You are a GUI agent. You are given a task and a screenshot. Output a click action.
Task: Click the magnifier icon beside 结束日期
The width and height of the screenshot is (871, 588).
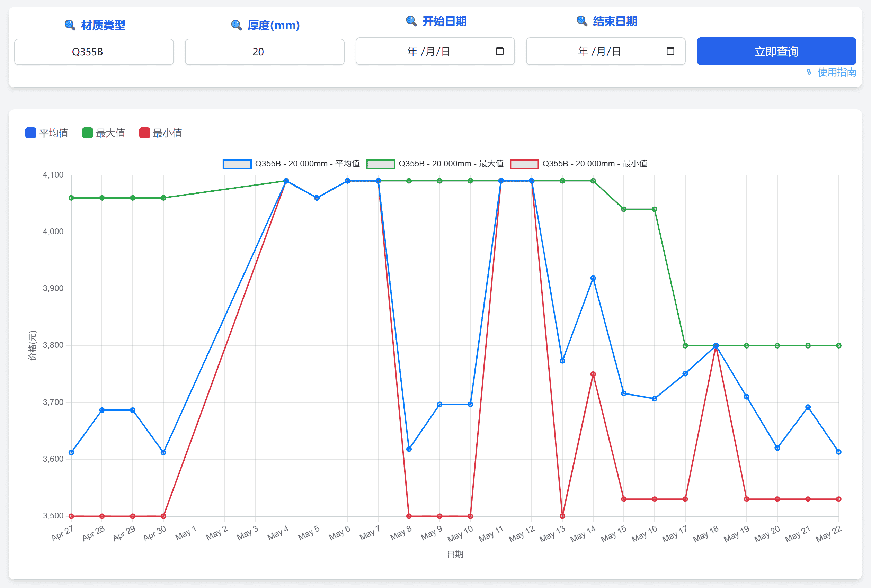[x=582, y=21]
